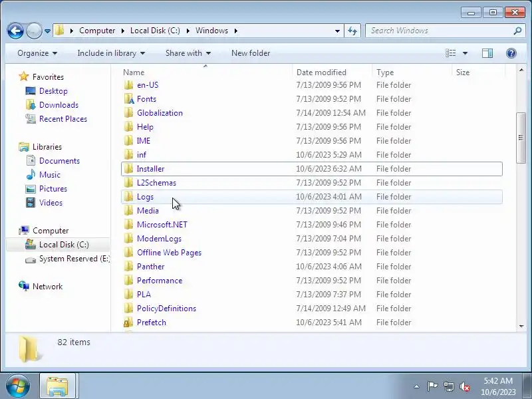Open Help with the question mark icon

click(511, 53)
